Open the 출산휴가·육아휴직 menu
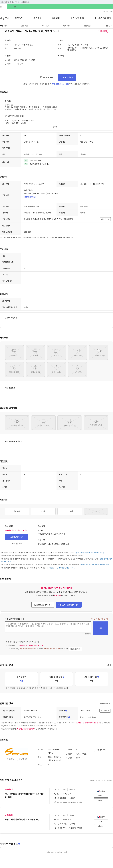 103,18
